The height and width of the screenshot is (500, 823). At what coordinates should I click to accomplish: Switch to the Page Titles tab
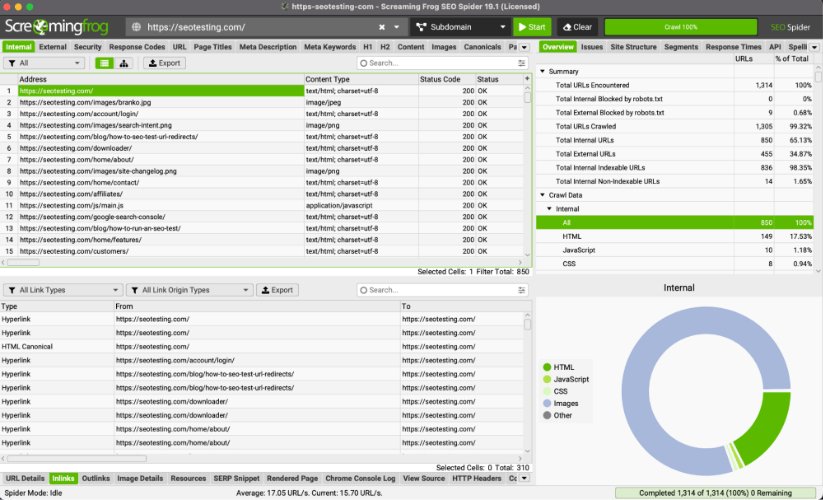click(213, 47)
